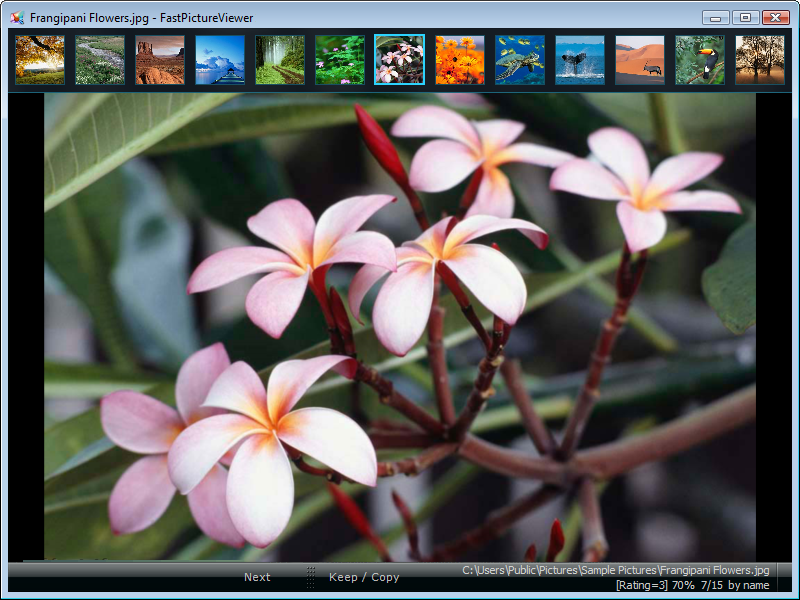Maximize the FastPictureViewer window
The image size is (800, 600).
745,18
